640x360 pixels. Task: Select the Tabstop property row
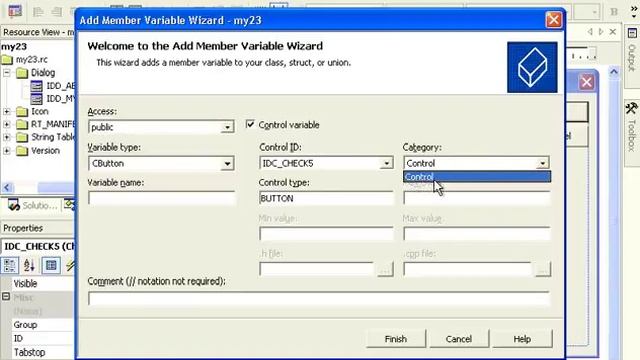click(x=38, y=352)
